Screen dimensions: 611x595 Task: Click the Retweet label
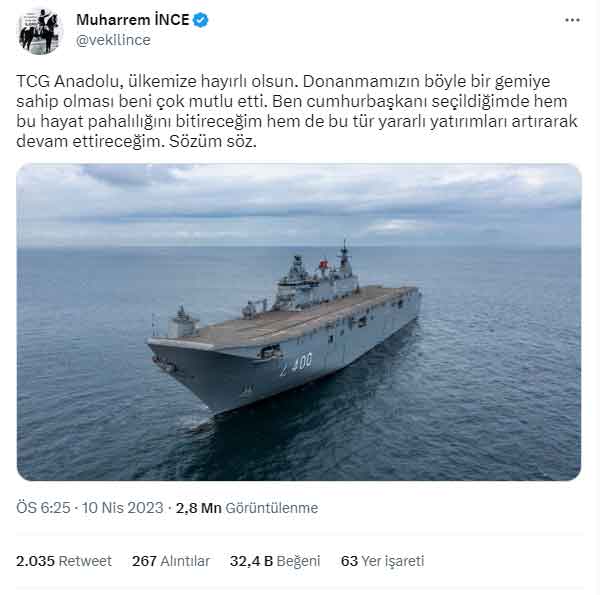pyautogui.click(x=85, y=561)
